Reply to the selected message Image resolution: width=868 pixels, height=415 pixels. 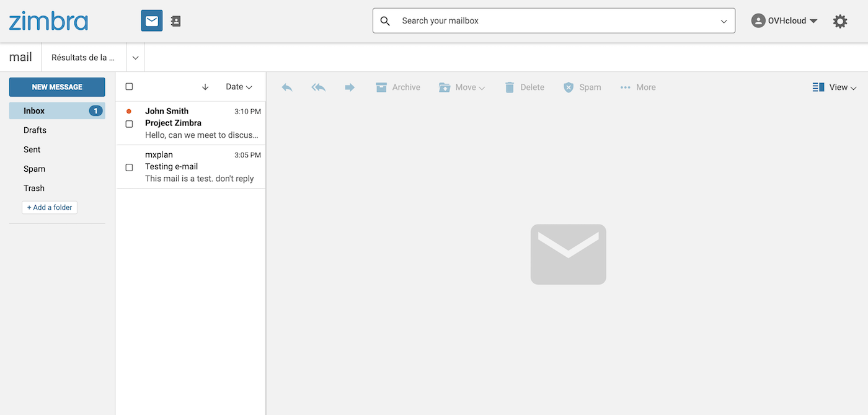[x=286, y=87]
